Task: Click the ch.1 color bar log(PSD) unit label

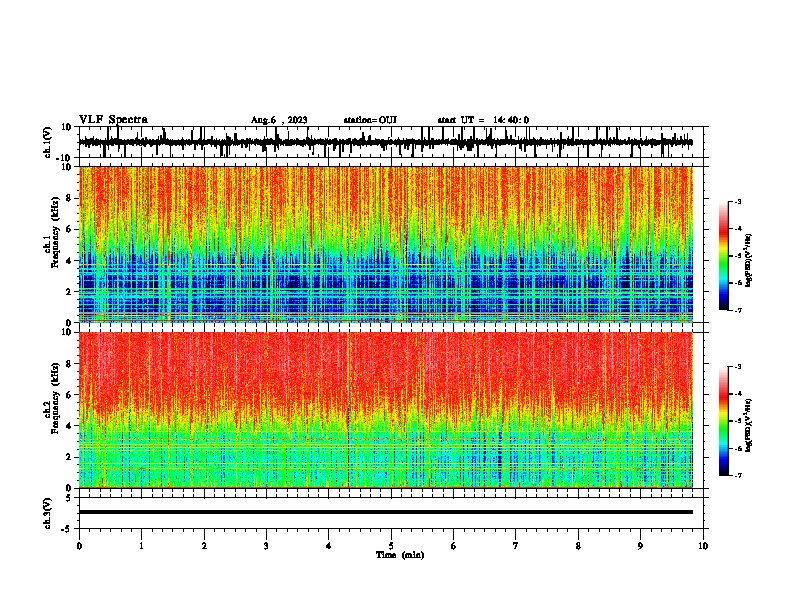Action: click(x=749, y=260)
